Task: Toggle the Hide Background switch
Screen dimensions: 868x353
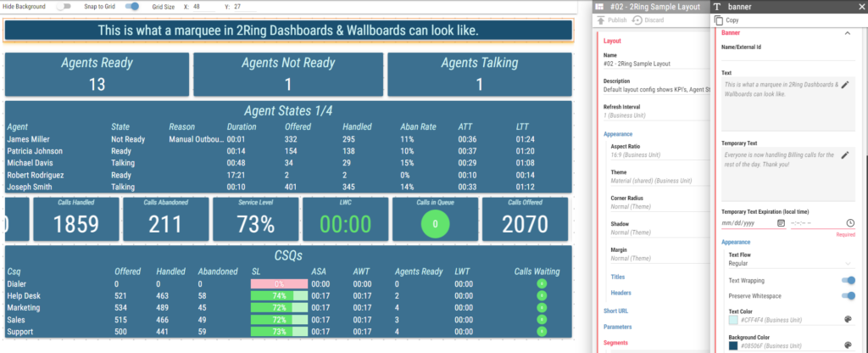Action: (x=64, y=7)
